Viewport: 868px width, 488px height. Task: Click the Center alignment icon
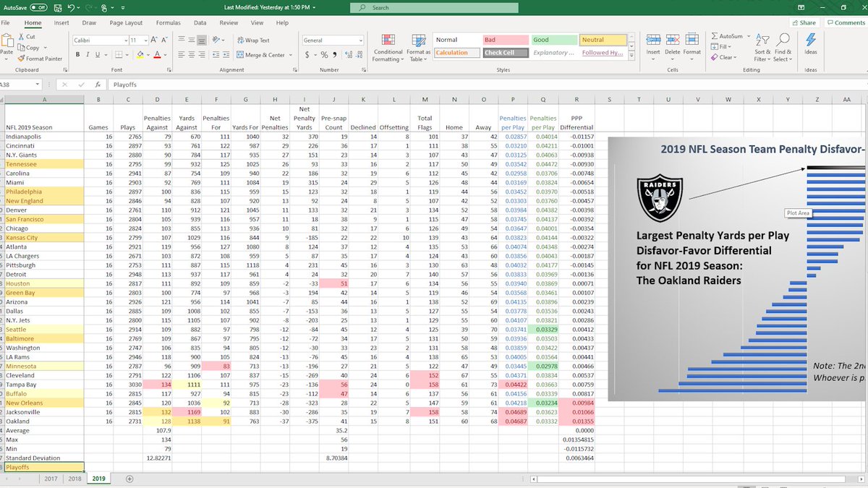coord(192,55)
